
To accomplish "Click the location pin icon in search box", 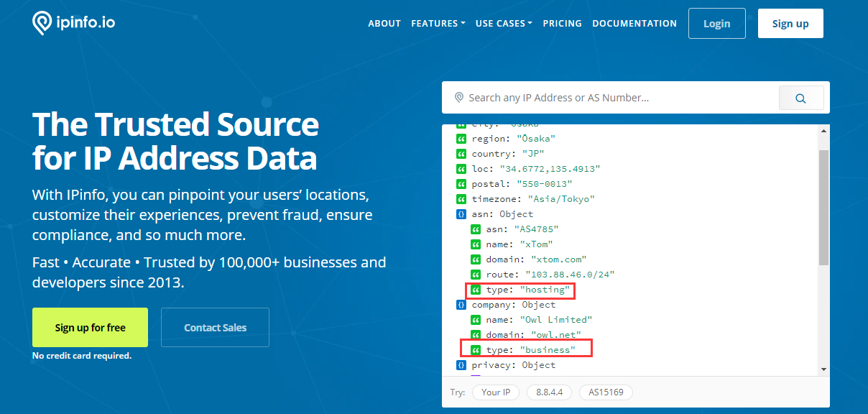I will point(459,98).
